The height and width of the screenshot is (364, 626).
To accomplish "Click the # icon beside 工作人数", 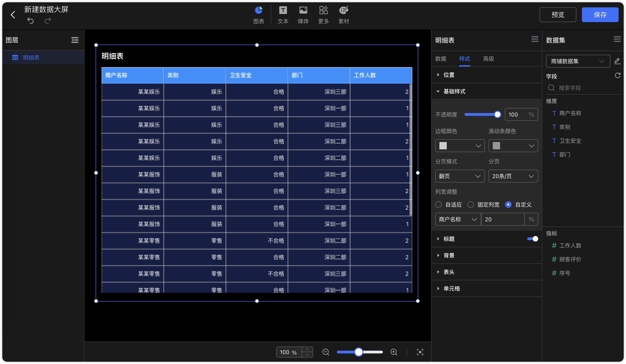I will [x=554, y=245].
